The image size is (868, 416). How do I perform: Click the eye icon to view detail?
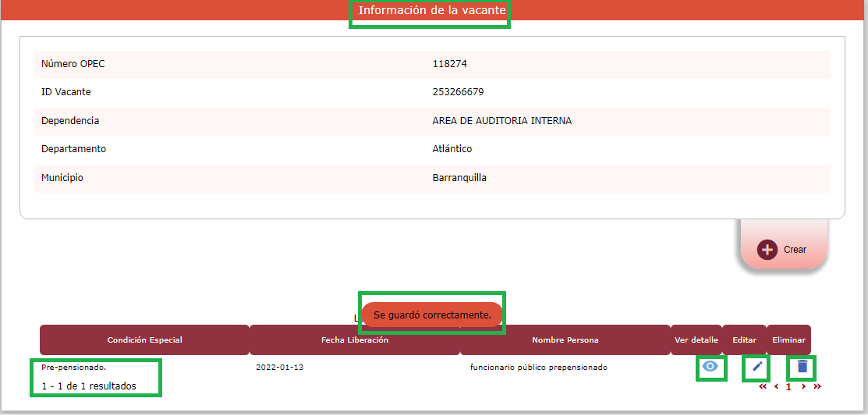(x=710, y=367)
